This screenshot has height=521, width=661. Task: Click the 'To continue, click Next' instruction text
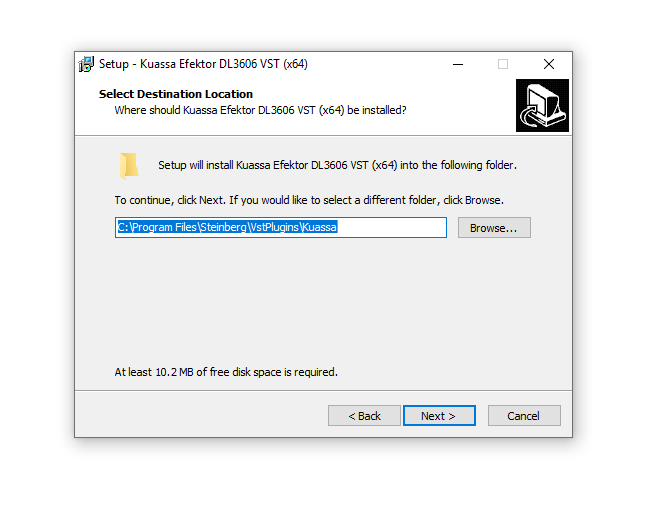click(309, 200)
